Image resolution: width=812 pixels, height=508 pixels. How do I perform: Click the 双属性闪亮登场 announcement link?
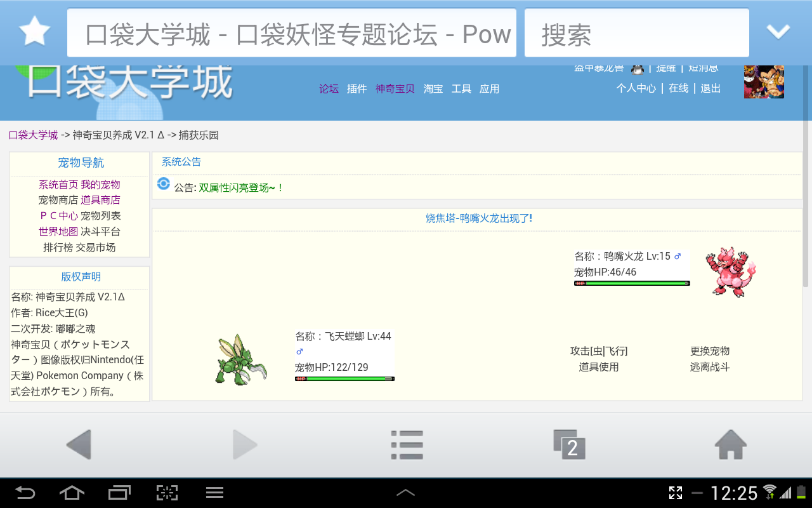click(x=242, y=188)
